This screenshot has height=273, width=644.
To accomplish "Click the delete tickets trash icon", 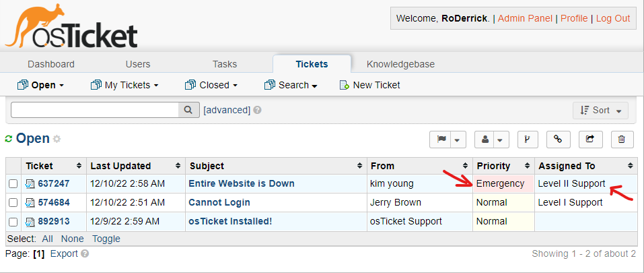I will pos(622,140).
